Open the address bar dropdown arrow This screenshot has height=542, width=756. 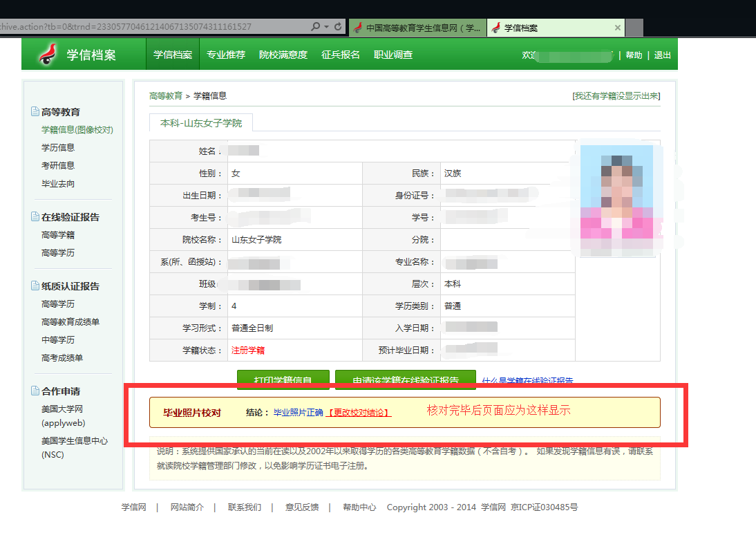(326, 26)
